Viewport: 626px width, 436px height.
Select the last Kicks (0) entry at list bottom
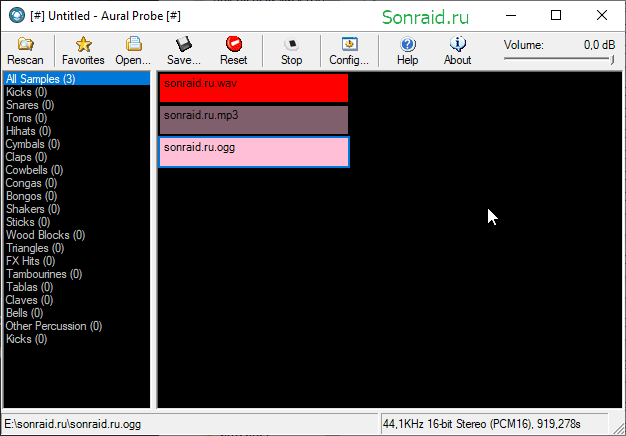coord(77,339)
